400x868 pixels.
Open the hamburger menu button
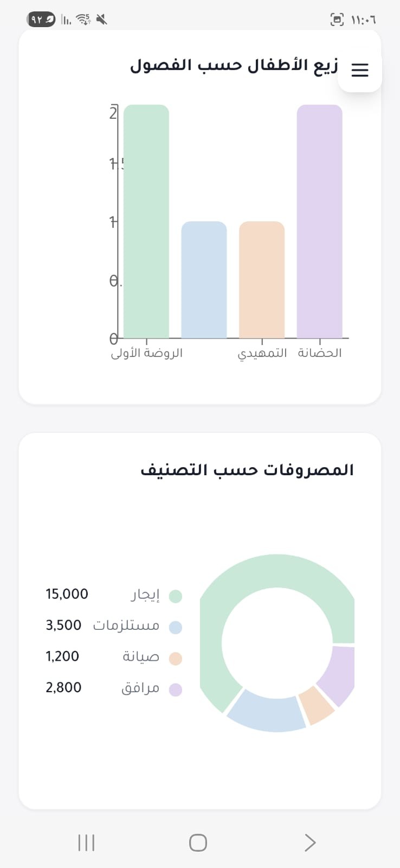coord(360,70)
